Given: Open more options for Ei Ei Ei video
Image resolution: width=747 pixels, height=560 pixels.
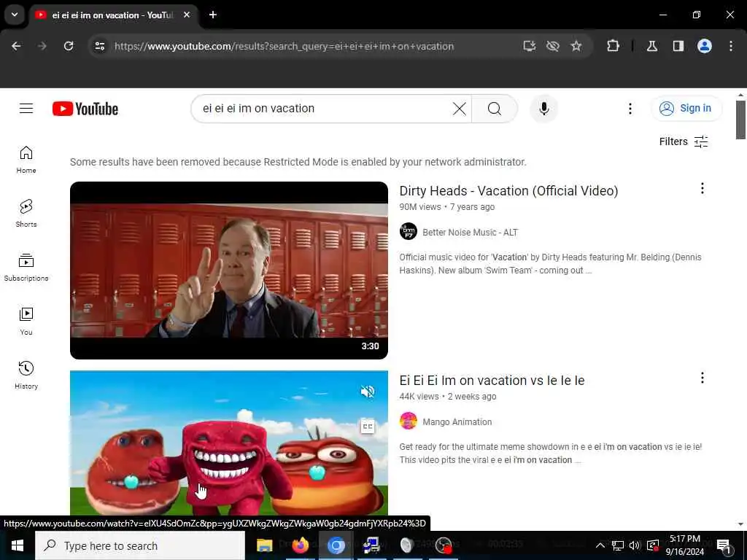Looking at the screenshot, I should coord(702,378).
